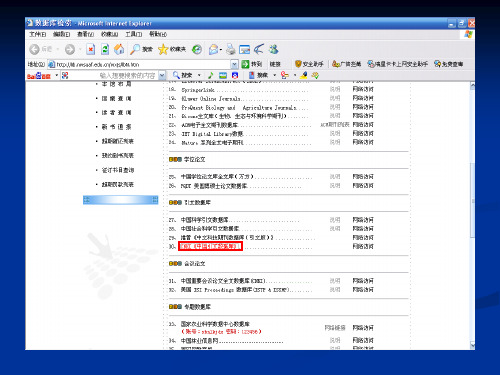Open the Mail envelope icon
The width and height of the screenshot is (500, 375).
point(213,49)
